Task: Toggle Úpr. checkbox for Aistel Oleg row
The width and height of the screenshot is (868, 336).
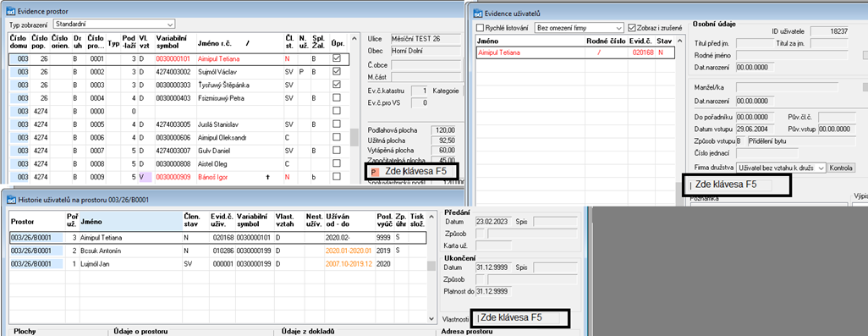Action: coord(337,164)
